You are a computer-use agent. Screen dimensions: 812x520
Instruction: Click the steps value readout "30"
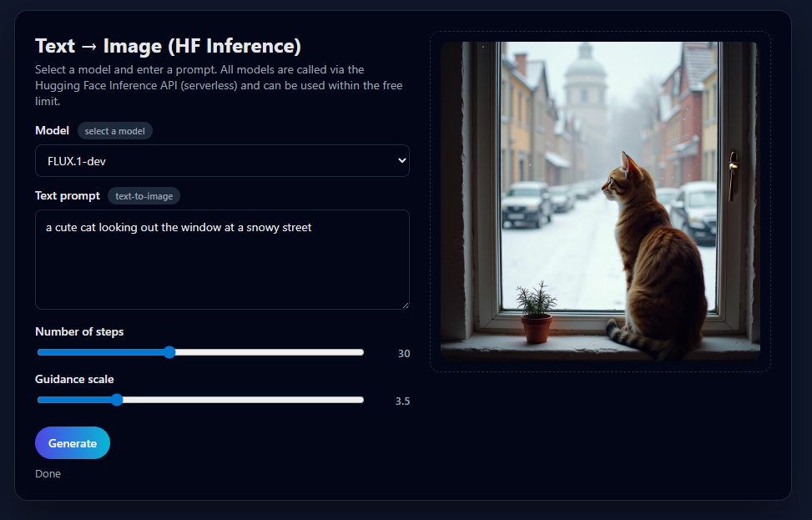tap(404, 354)
